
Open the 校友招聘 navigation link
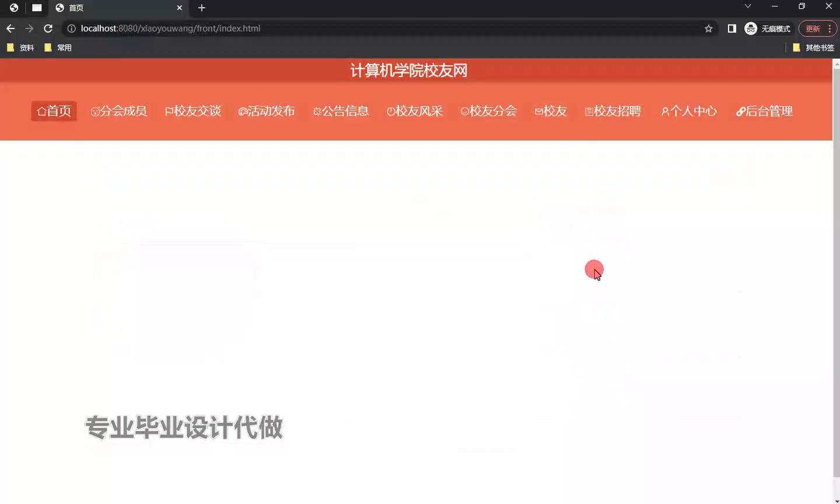(613, 111)
